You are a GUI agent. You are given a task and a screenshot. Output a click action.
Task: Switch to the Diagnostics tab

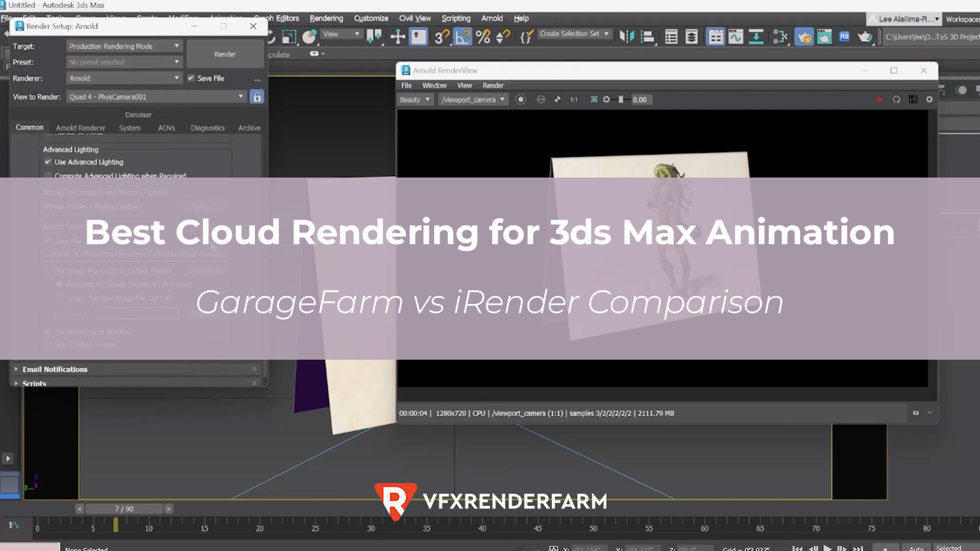207,128
